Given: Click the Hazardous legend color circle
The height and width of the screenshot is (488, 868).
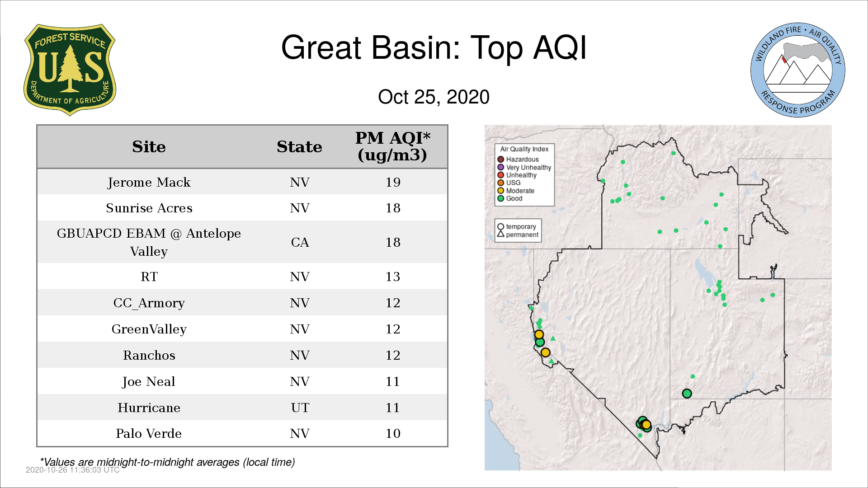Looking at the screenshot, I should 500,160.
